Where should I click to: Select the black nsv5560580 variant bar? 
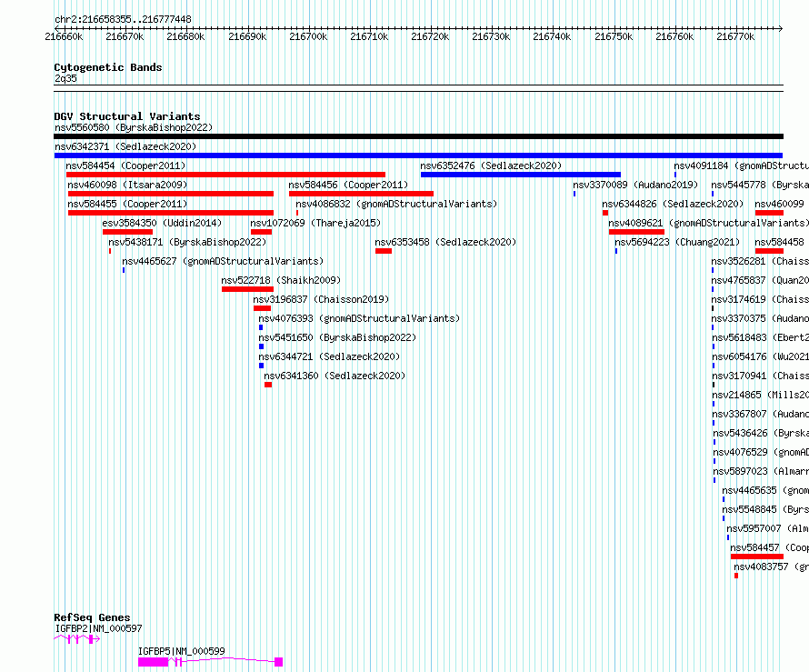tap(418, 136)
